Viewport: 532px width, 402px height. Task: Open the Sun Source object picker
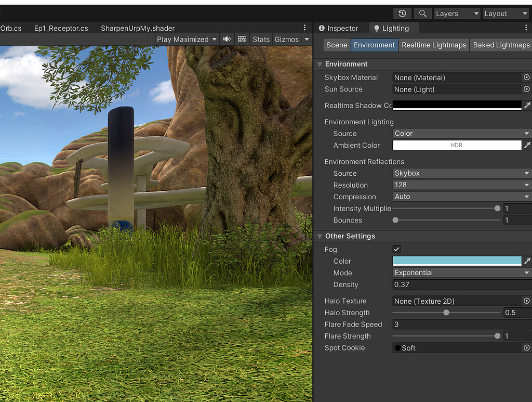pos(526,89)
